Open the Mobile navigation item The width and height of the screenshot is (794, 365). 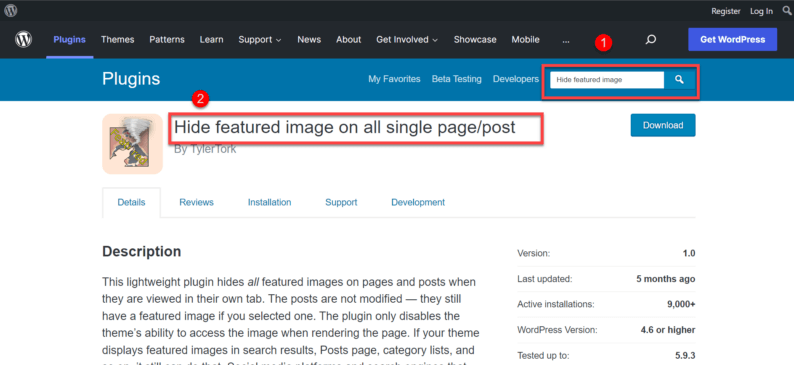pyautogui.click(x=525, y=39)
